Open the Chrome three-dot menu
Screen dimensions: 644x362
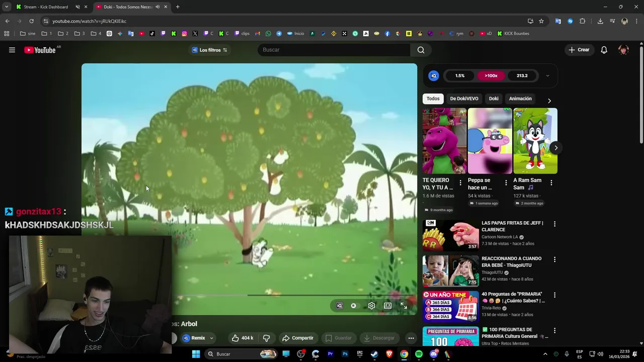click(x=636, y=21)
